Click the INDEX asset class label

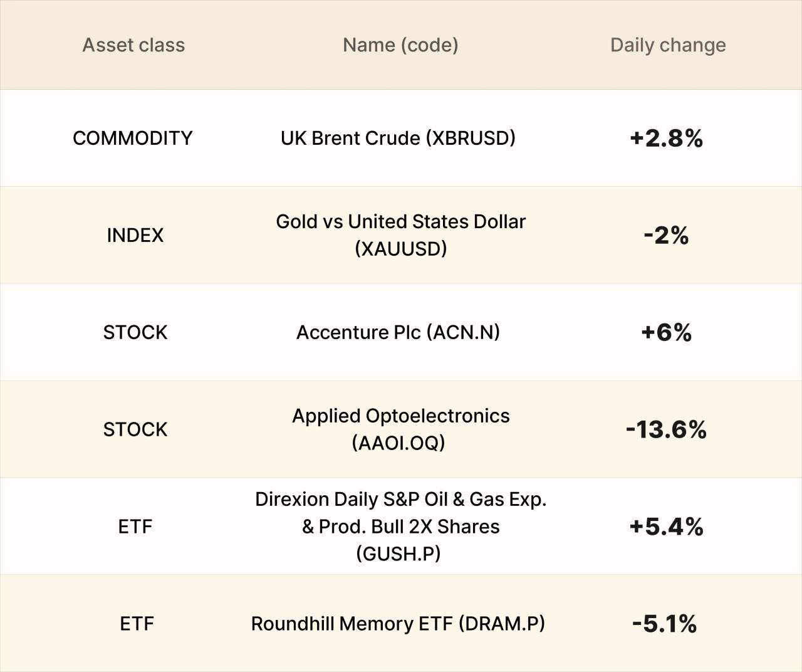click(135, 235)
